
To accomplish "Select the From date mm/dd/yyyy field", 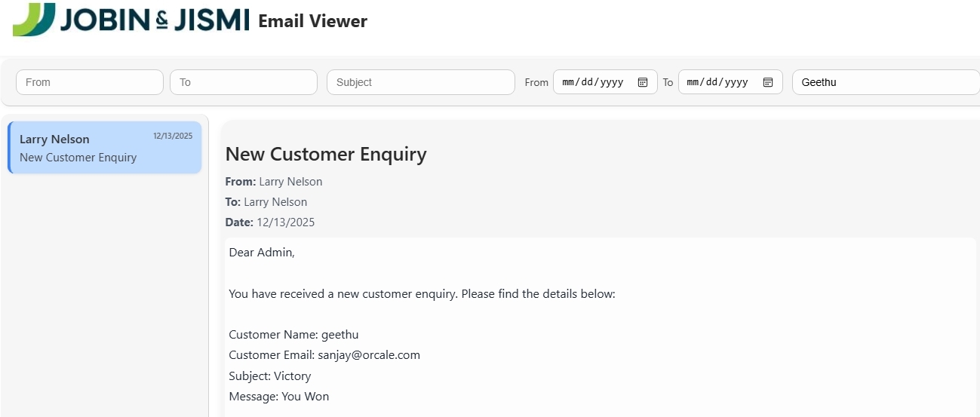I will click(594, 82).
